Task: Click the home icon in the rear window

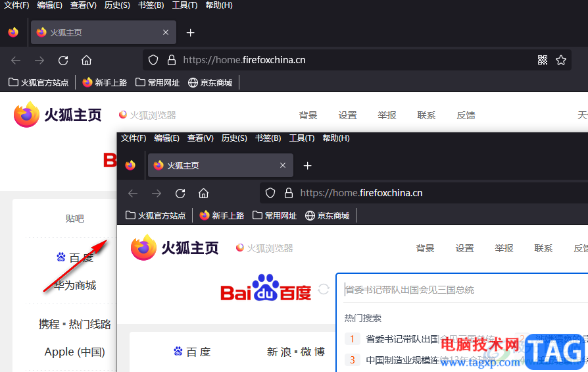Action: click(87, 60)
